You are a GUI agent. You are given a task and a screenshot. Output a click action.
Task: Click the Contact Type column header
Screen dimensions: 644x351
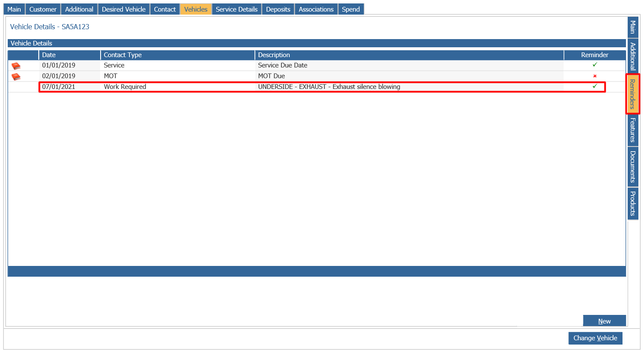[x=178, y=55]
